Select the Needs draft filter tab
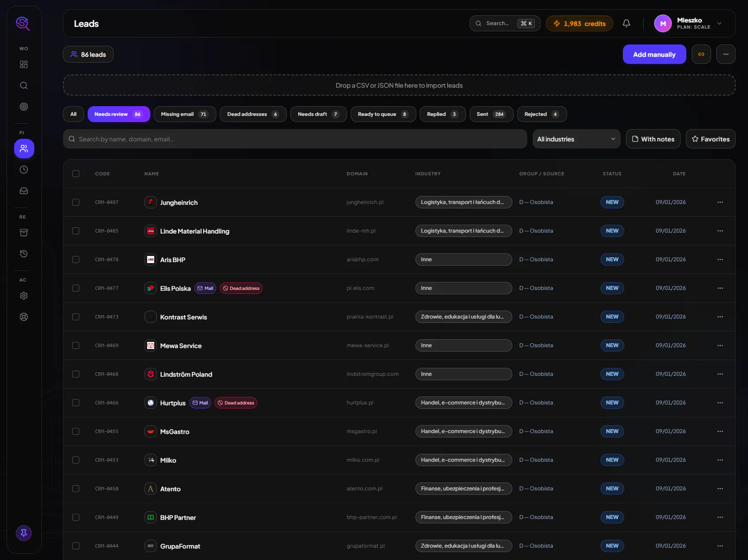748x560 pixels. coord(318,114)
